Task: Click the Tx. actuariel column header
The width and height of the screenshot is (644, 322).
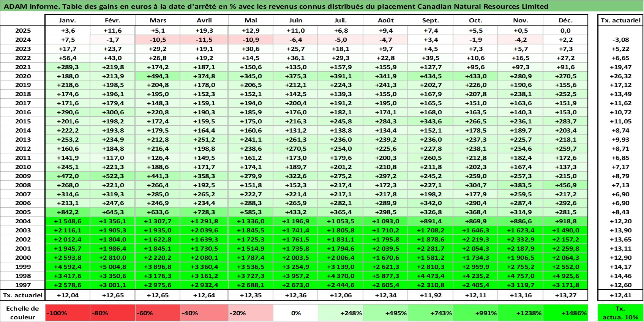Action: coord(620,21)
